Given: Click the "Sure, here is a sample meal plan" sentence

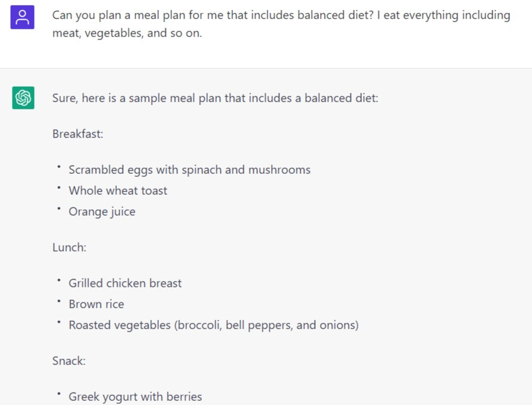Looking at the screenshot, I should point(215,98).
